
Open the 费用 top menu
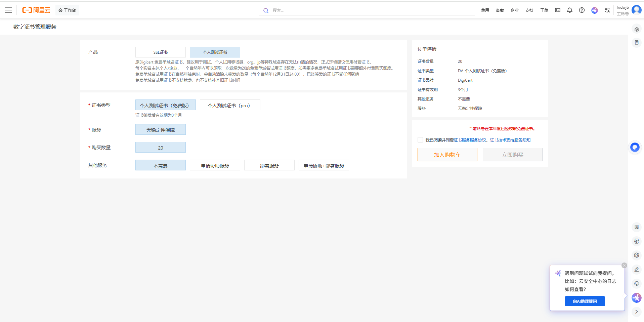[485, 10]
